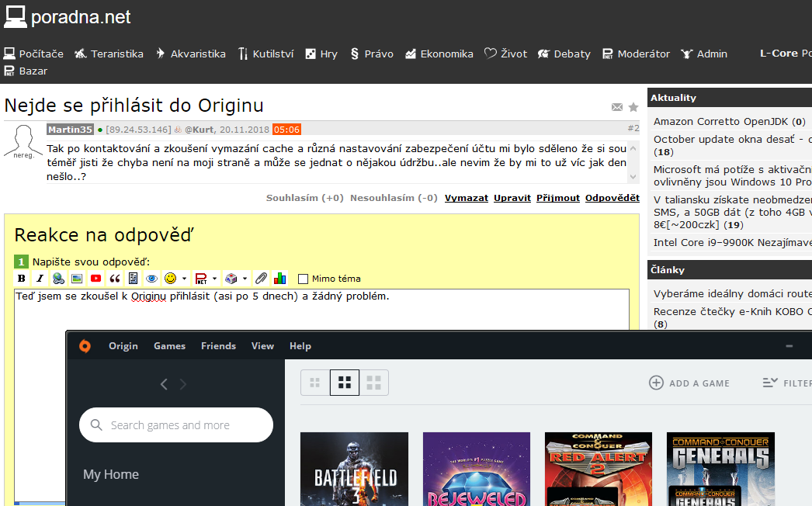Switch to large tile grid view
Viewport: 812px width, 506px height.
pyautogui.click(x=374, y=383)
